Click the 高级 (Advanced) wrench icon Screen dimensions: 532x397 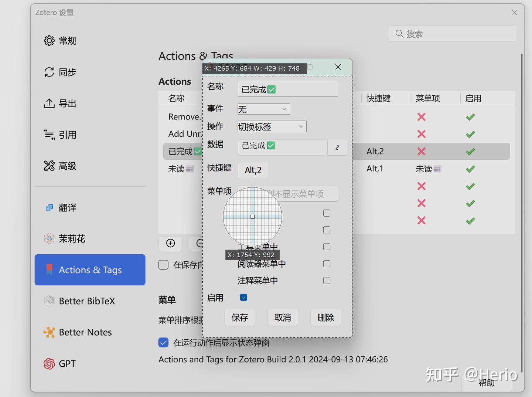pyautogui.click(x=49, y=166)
